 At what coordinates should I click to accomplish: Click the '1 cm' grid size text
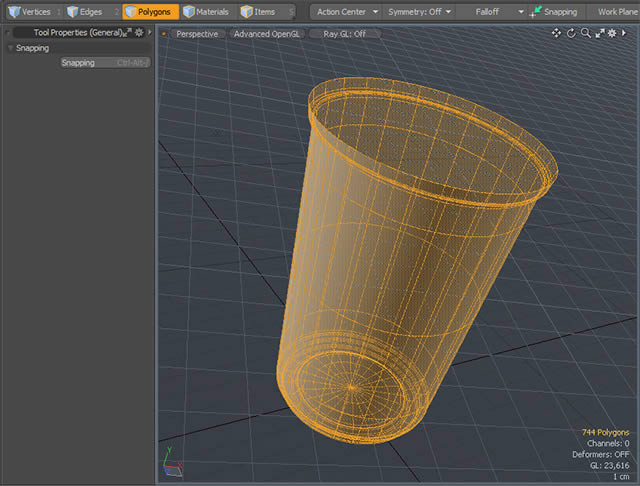[x=621, y=476]
